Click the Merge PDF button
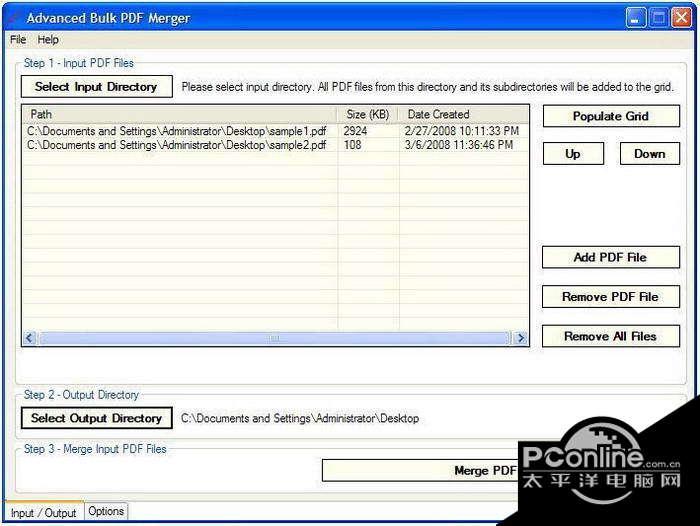 click(x=420, y=471)
